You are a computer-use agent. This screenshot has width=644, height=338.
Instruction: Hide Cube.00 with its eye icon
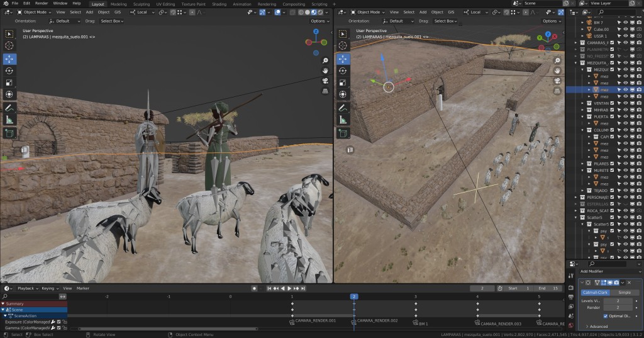coord(626,29)
